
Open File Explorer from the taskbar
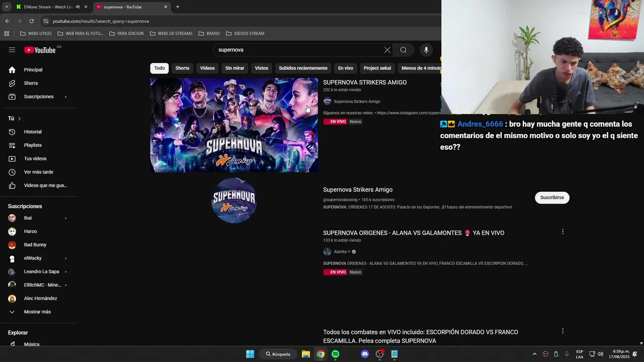tap(306, 354)
